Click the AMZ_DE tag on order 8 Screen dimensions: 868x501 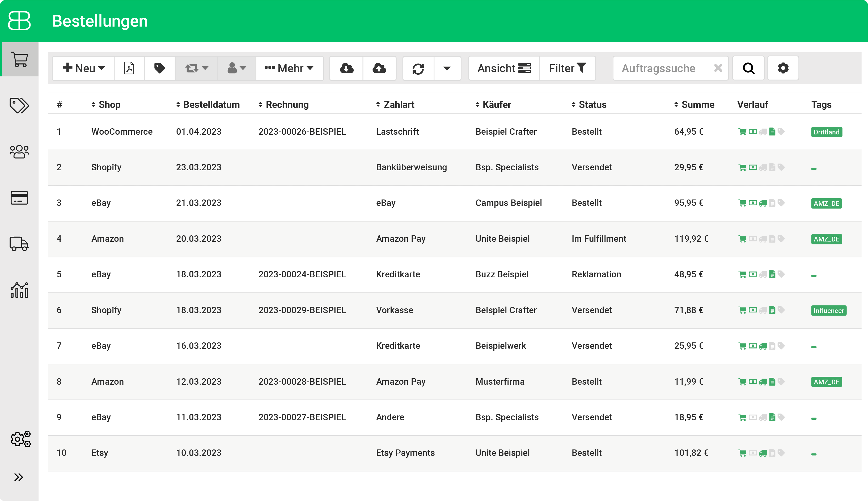[x=826, y=382]
